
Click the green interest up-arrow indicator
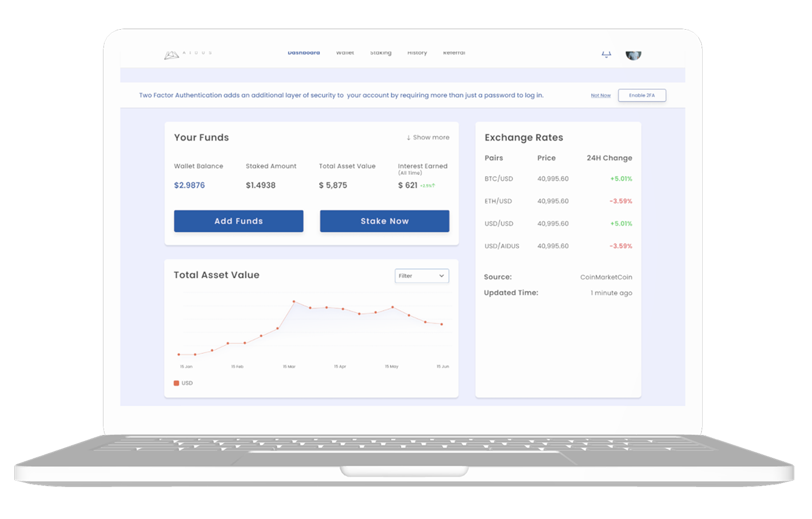coord(433,186)
